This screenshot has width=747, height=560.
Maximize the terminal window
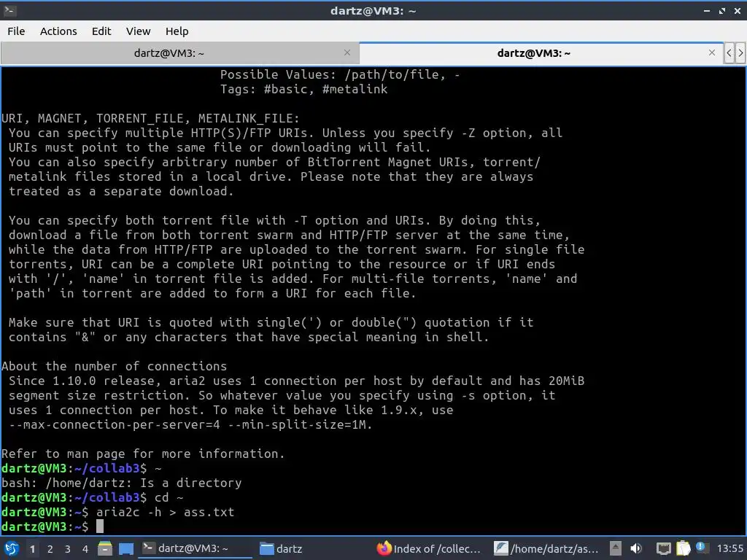tap(722, 10)
